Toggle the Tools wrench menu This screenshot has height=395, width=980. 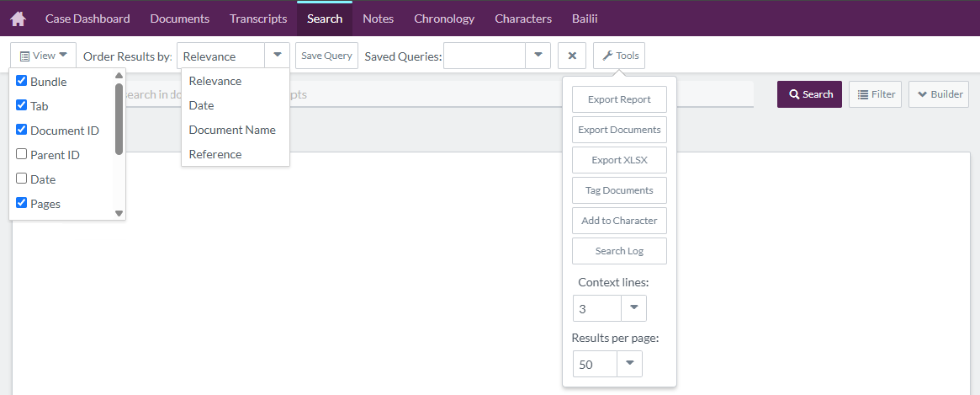pos(619,56)
